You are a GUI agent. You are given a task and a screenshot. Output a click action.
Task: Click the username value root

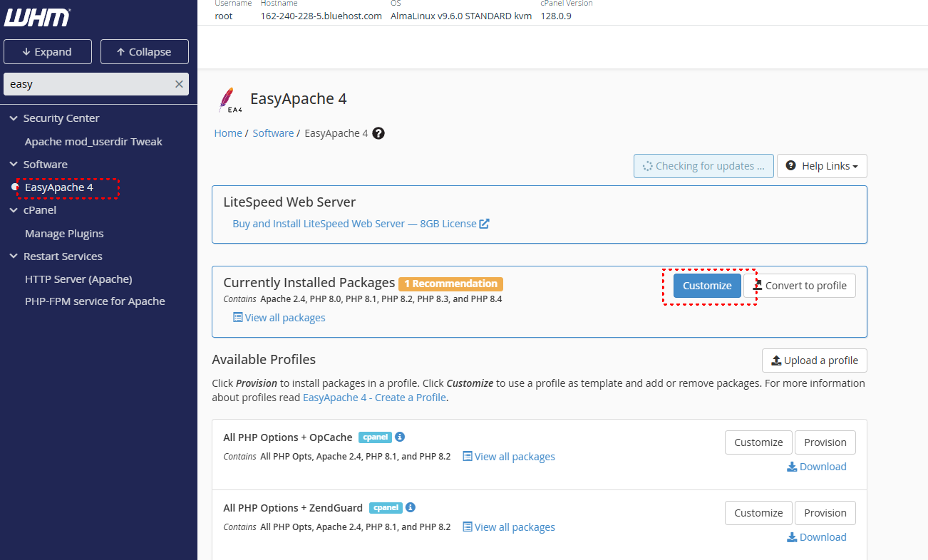click(224, 16)
